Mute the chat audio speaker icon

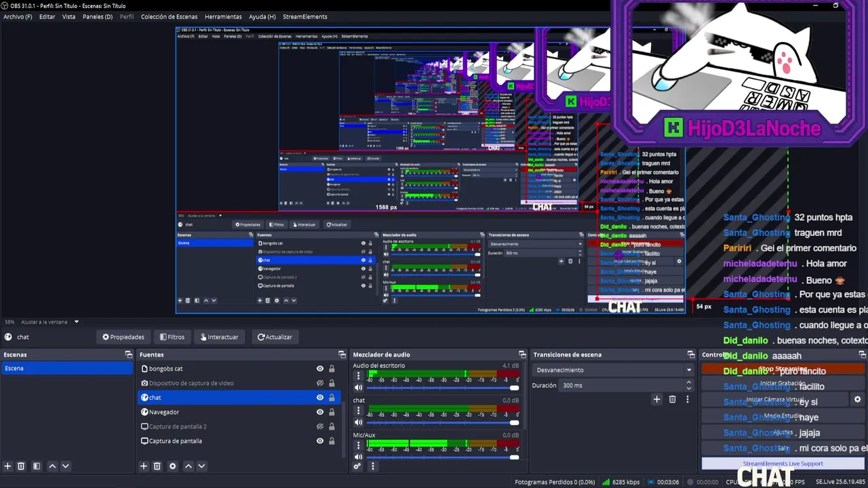(x=359, y=422)
